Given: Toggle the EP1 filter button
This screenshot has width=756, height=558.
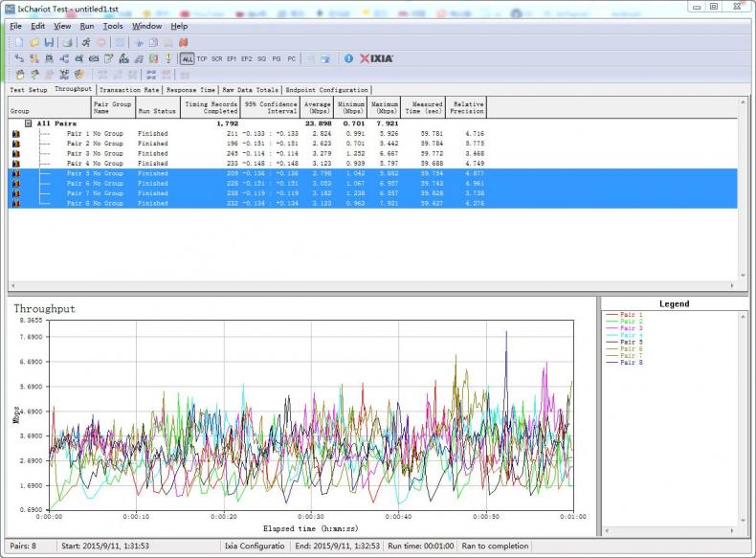Looking at the screenshot, I should click(232, 58).
